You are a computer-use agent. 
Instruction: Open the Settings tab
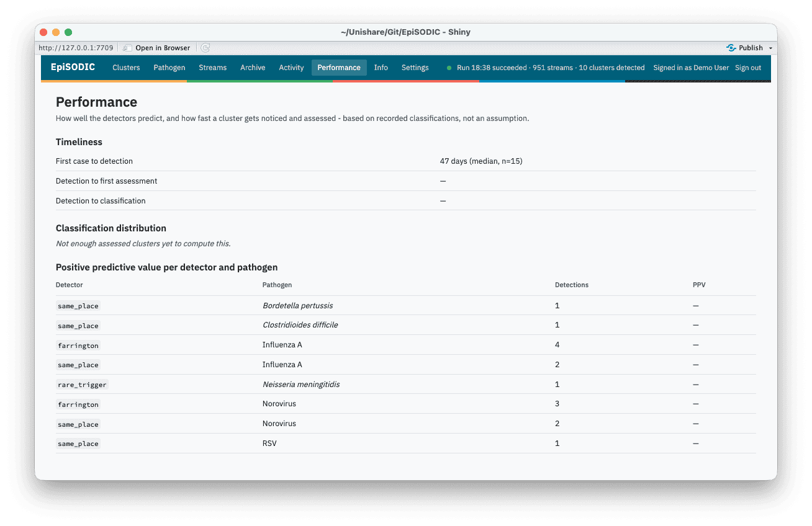tap(415, 68)
